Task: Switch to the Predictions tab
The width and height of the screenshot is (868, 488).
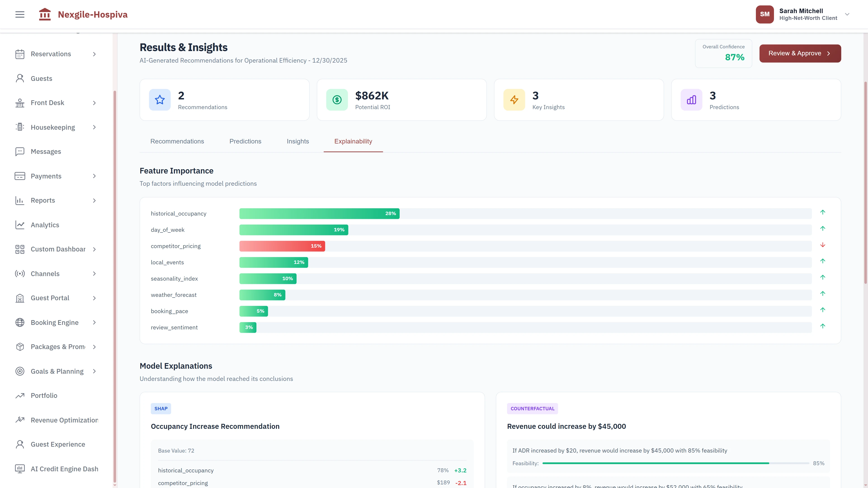Action: [x=245, y=141]
